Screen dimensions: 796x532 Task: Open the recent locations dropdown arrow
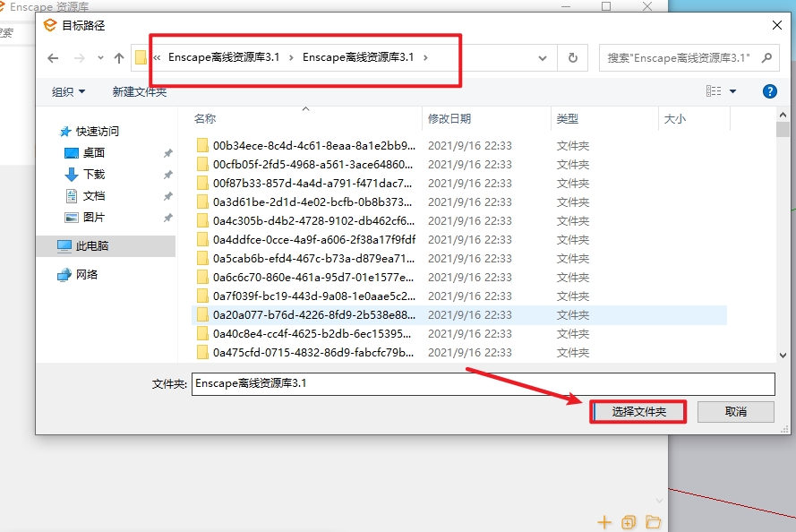(x=100, y=58)
